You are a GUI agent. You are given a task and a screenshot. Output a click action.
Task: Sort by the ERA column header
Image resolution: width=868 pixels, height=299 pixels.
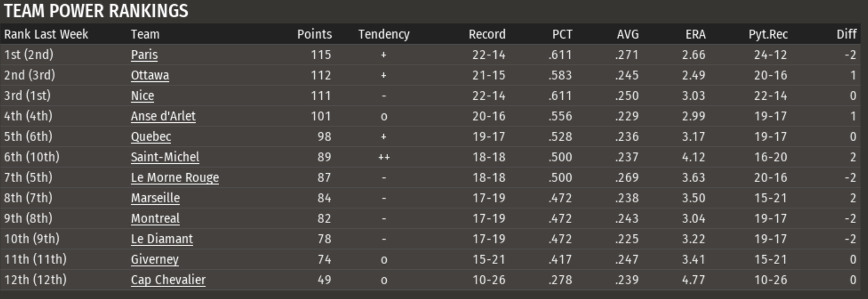pyautogui.click(x=695, y=34)
